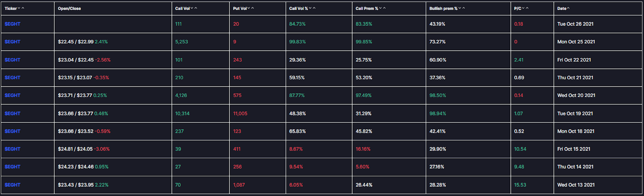Sort Bullish prem % descending chevron
Viewport: 644px width, 196px height.
(460, 8)
